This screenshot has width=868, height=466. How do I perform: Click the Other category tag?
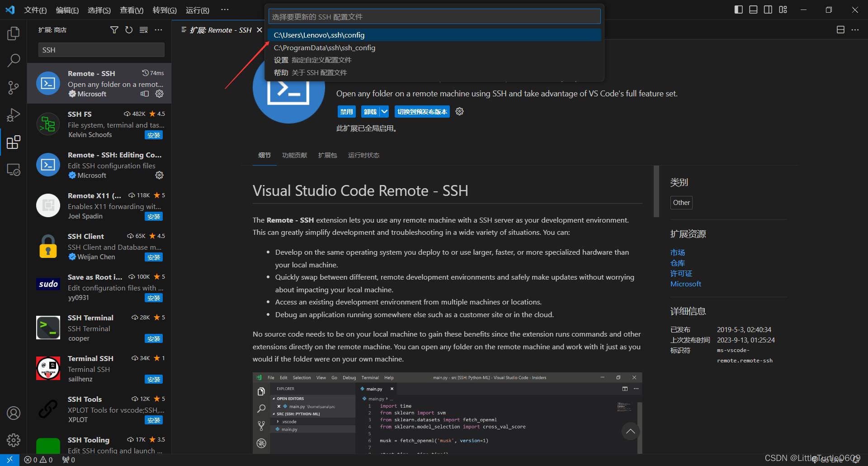point(681,202)
